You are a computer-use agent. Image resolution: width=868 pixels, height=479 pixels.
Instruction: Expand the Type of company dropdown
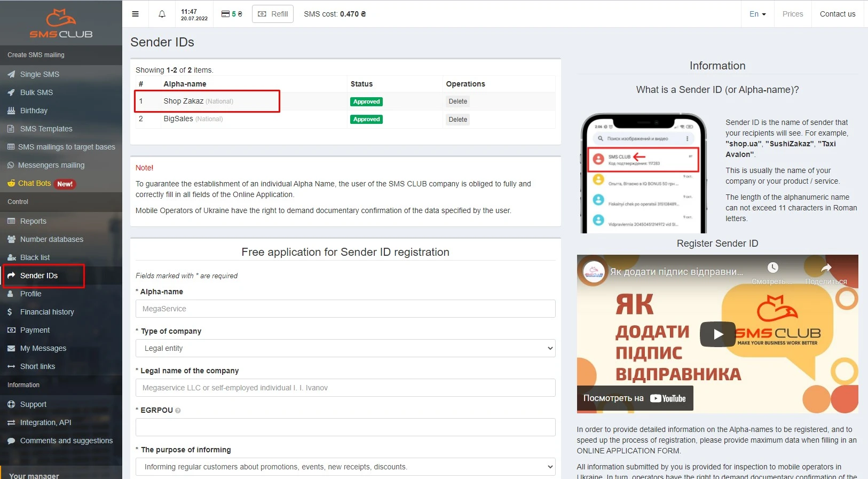click(x=345, y=348)
